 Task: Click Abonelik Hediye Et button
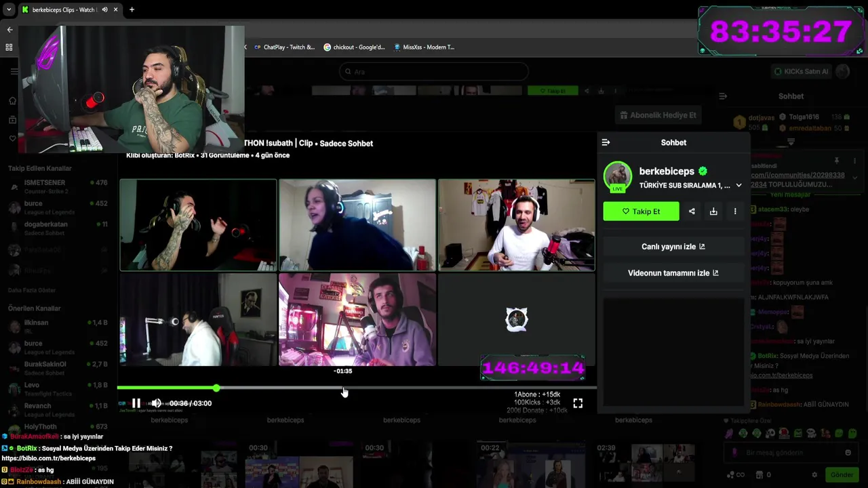coord(658,115)
